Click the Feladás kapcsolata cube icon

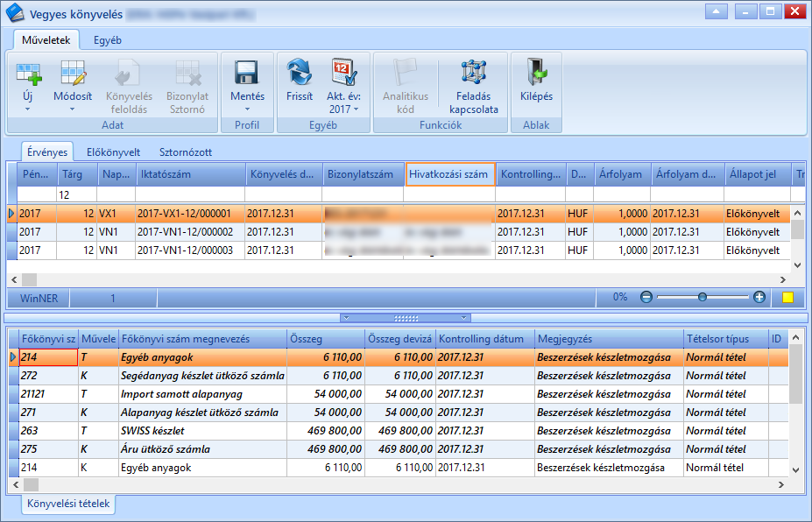coord(473,73)
